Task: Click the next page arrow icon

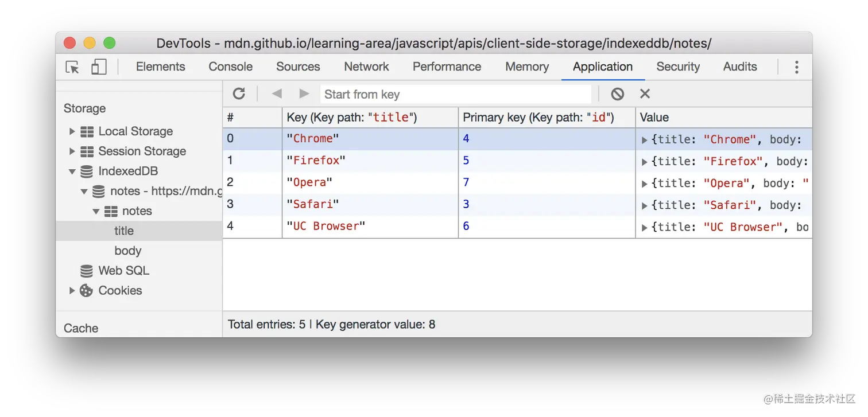Action: point(304,93)
